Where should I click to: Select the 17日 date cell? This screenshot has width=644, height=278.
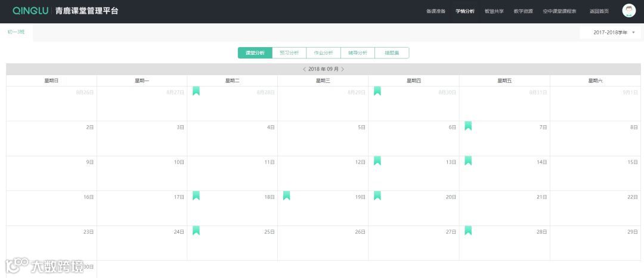pos(142,208)
